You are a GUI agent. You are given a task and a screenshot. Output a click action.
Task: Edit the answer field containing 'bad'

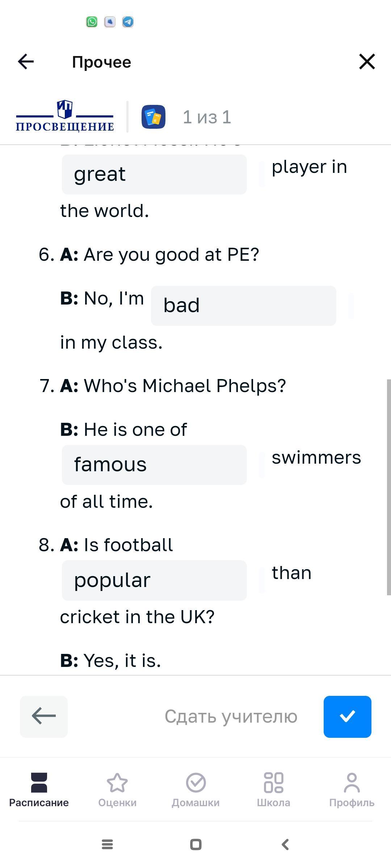tap(244, 306)
